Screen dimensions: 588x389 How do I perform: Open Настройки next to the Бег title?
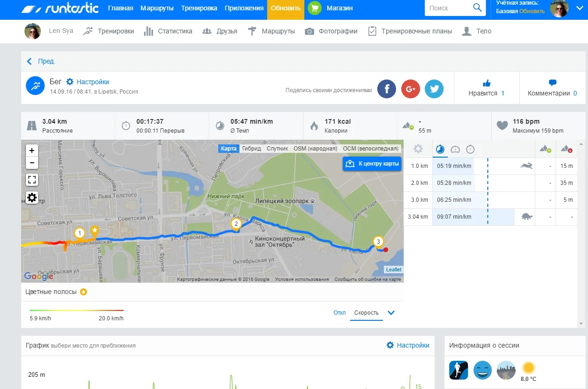tap(88, 82)
